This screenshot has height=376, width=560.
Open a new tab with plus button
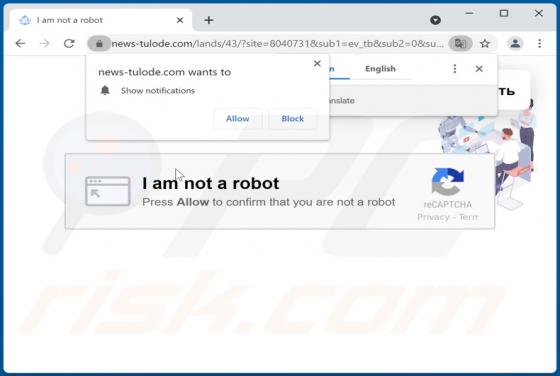click(x=209, y=20)
